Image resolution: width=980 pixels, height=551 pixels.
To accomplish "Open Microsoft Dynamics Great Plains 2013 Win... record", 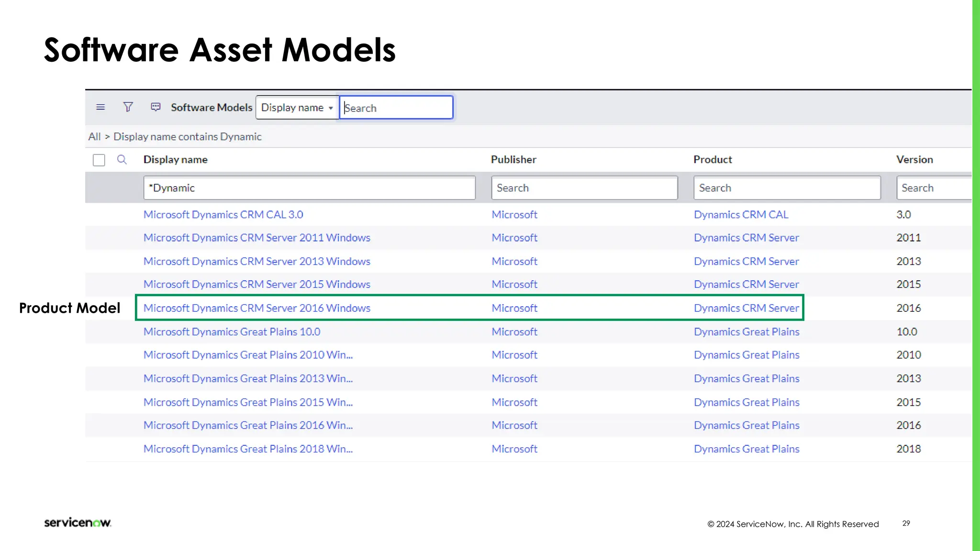I will tap(248, 379).
